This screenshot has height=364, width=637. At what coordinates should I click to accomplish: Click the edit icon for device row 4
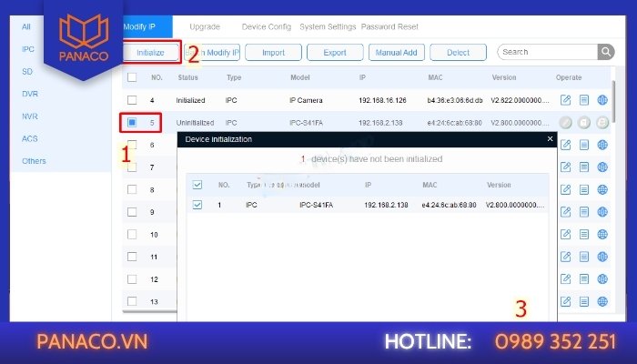tap(565, 100)
